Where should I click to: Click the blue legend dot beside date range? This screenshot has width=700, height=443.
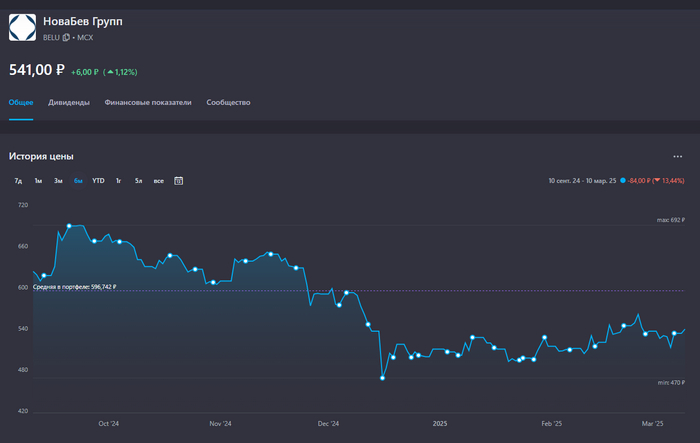623,181
